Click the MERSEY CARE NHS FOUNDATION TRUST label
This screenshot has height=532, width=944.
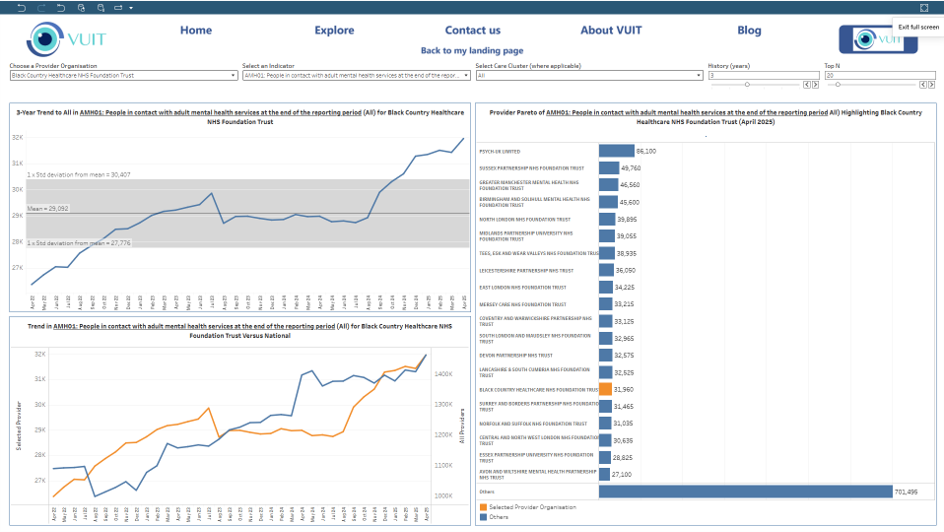coord(523,305)
